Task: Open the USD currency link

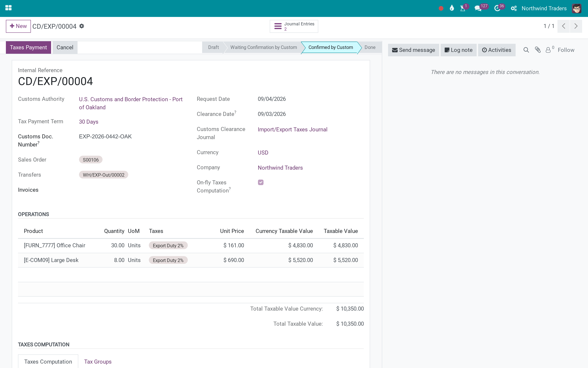Action: point(263,153)
